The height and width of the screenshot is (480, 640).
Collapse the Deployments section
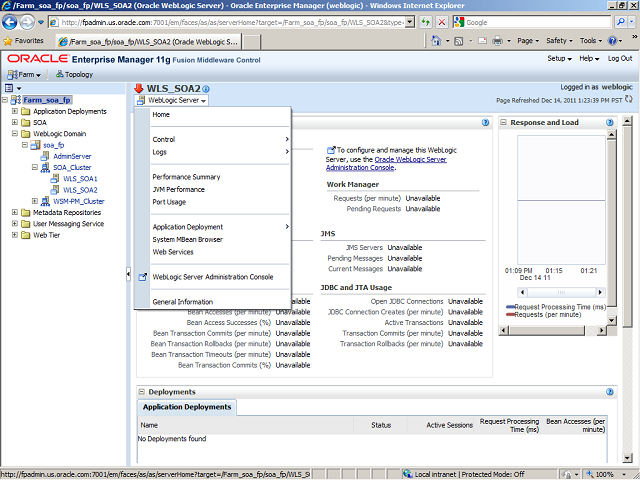tap(141, 392)
